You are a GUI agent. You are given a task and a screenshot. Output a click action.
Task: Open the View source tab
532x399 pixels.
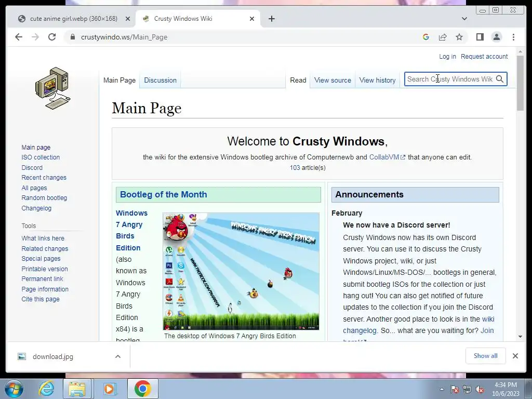(332, 81)
